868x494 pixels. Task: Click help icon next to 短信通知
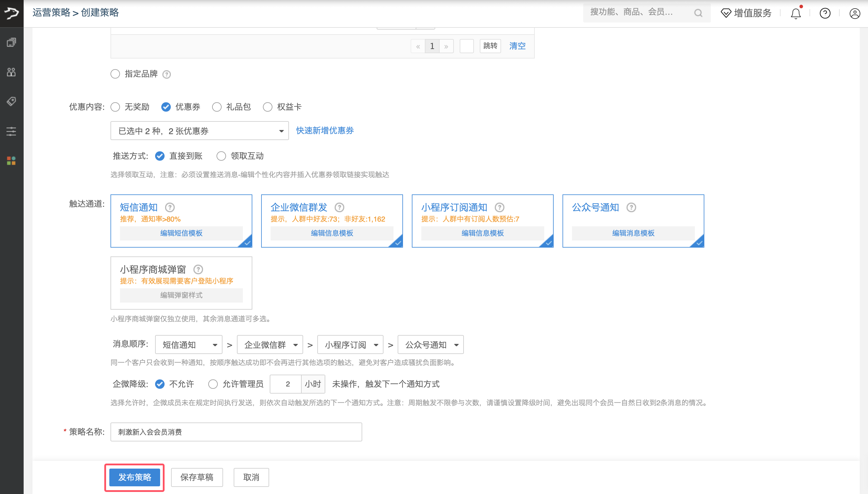[170, 207]
